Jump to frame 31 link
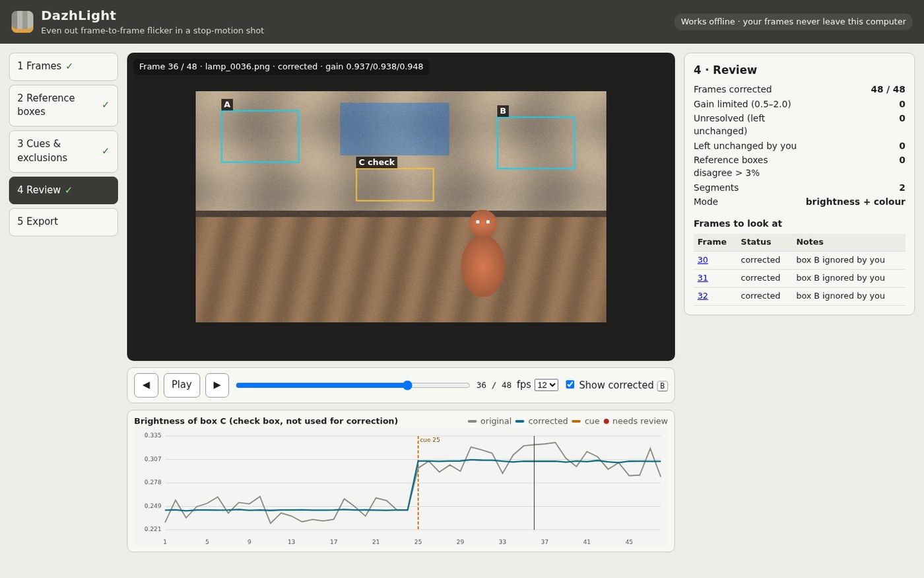This screenshot has height=578, width=924. click(x=703, y=278)
